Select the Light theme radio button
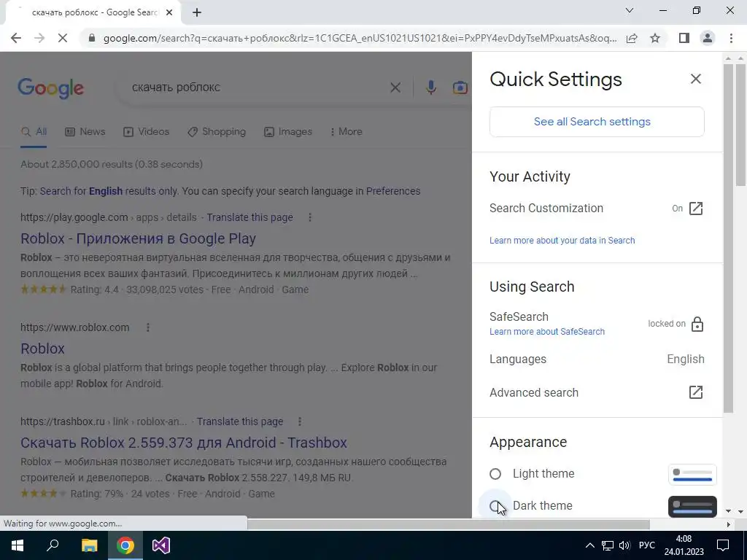The width and height of the screenshot is (747, 560). tap(495, 474)
